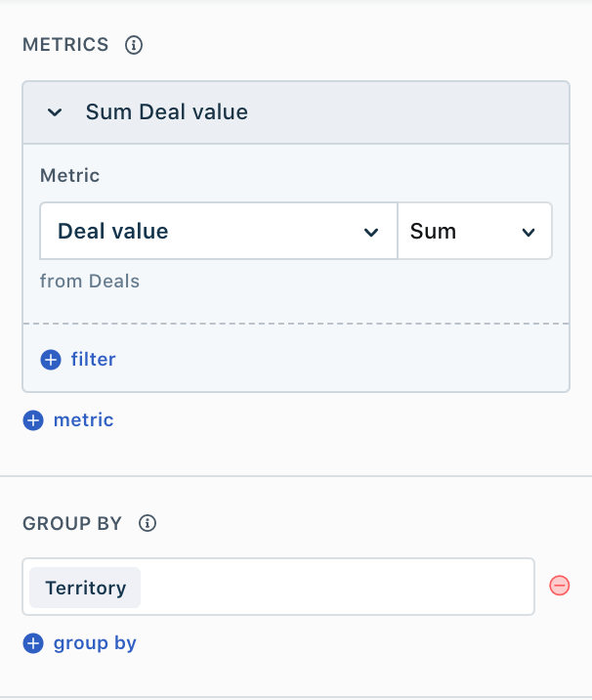Click the chevron arrow in Sum dropdown
Viewport: 592px width, 700px height.
529,232
